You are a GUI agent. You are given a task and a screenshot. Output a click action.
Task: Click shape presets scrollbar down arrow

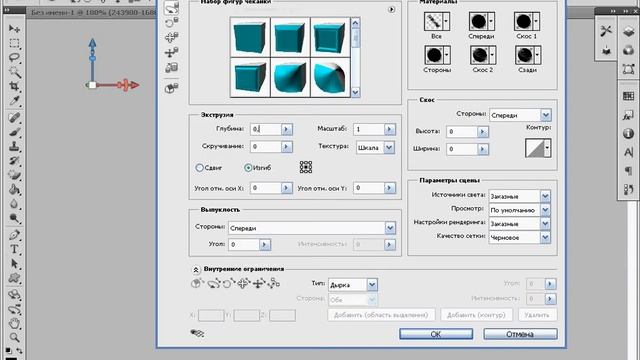(x=355, y=92)
